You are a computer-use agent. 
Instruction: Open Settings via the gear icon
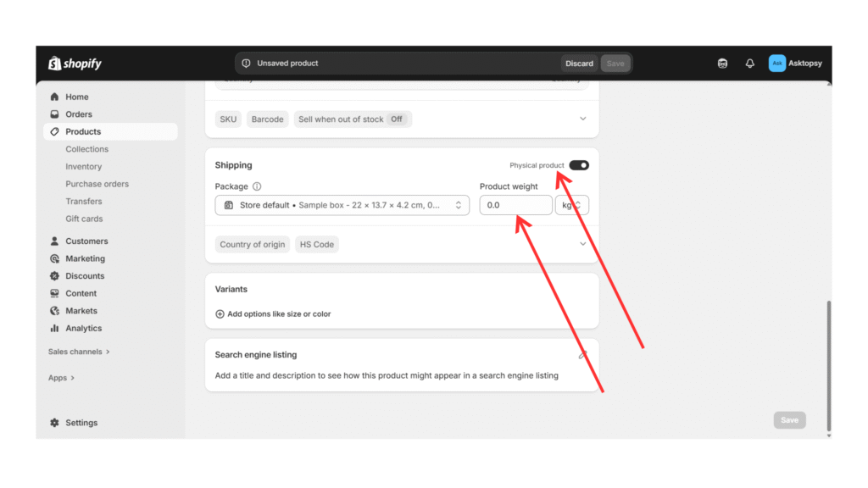pos(55,423)
